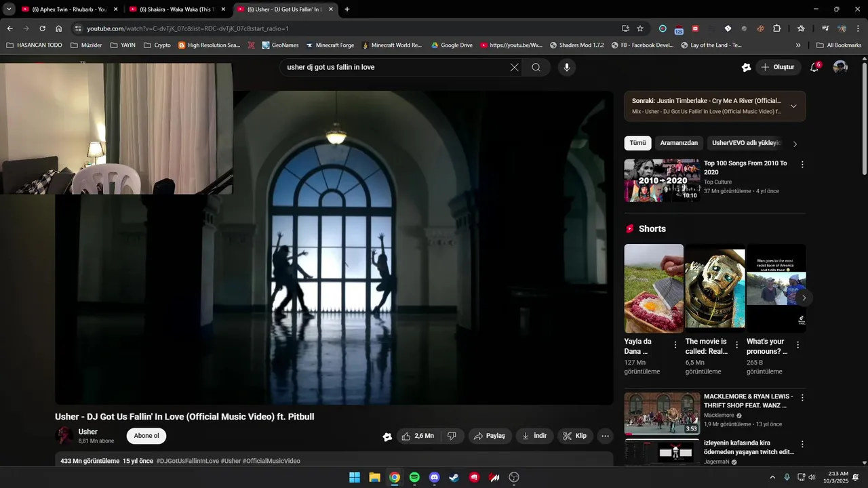Open options for 'What's your pronouns?' short
868x488 pixels.
click(x=797, y=345)
